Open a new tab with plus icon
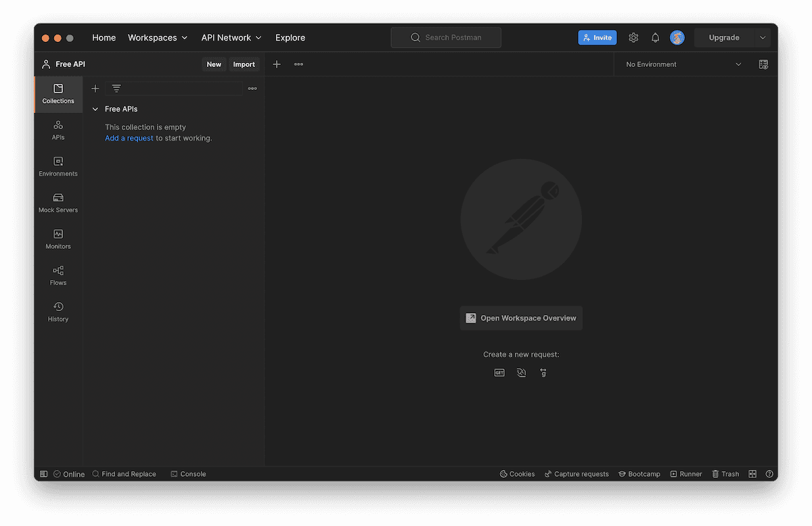 pyautogui.click(x=277, y=64)
